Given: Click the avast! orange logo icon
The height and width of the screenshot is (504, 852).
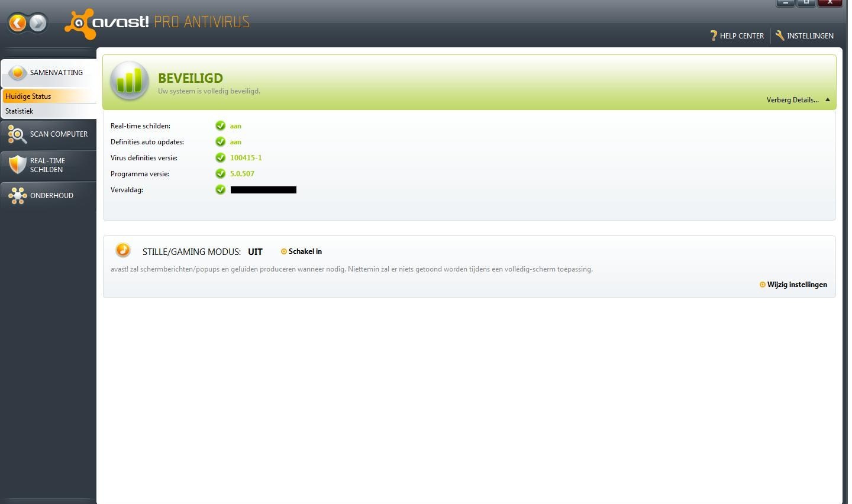Looking at the screenshot, I should click(x=80, y=24).
